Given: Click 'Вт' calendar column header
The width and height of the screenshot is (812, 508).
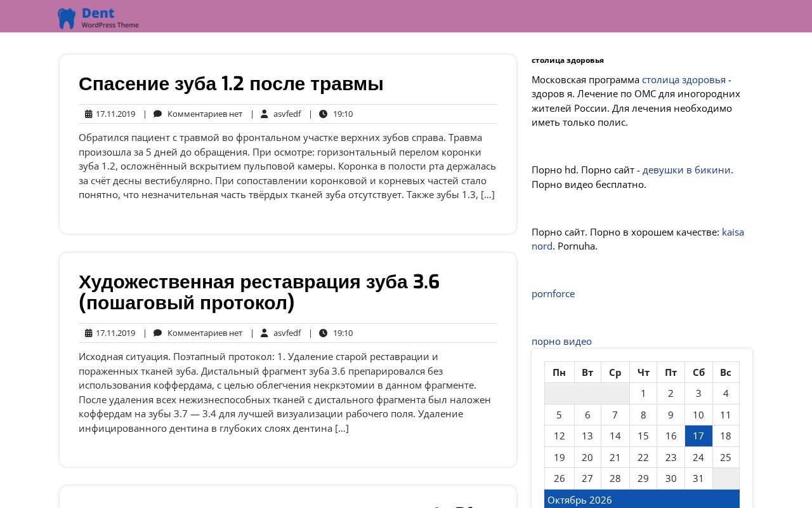Looking at the screenshot, I should point(587,373).
